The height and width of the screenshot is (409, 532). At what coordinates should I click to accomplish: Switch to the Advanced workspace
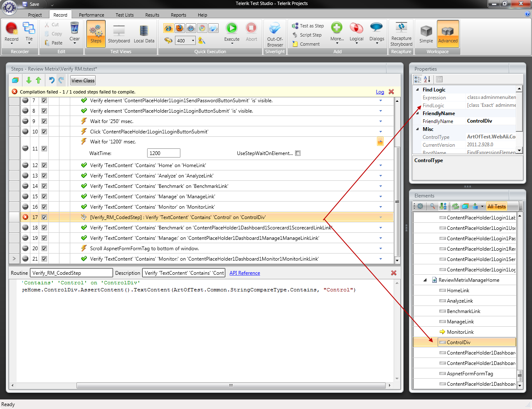click(448, 33)
